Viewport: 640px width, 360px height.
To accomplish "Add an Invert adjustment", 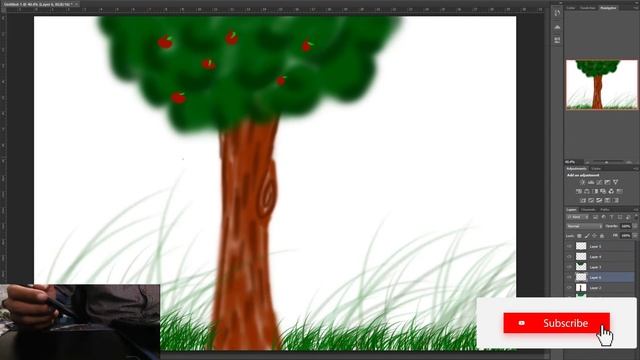I will pos(582,200).
